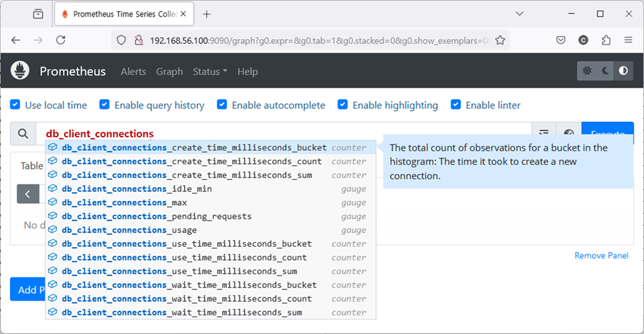Screen dimensions: 644x334
Task: Go forward with browser forward arrow
Action: click(x=38, y=40)
